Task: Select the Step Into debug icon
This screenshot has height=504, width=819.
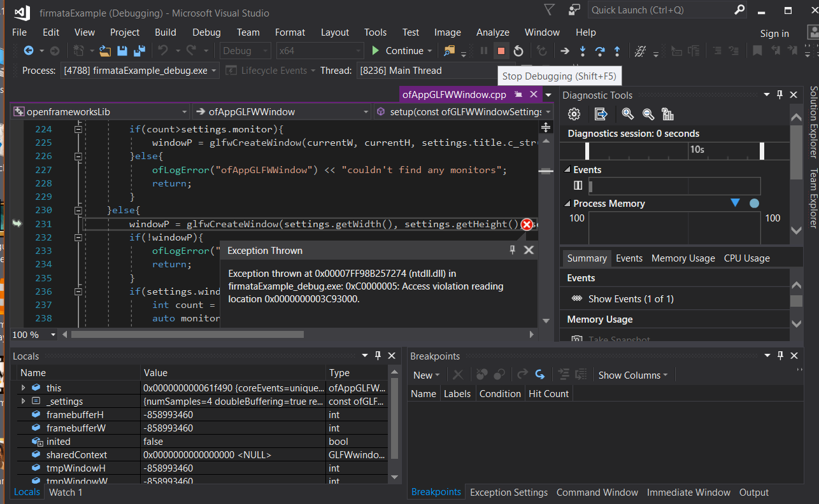Action: pos(583,51)
